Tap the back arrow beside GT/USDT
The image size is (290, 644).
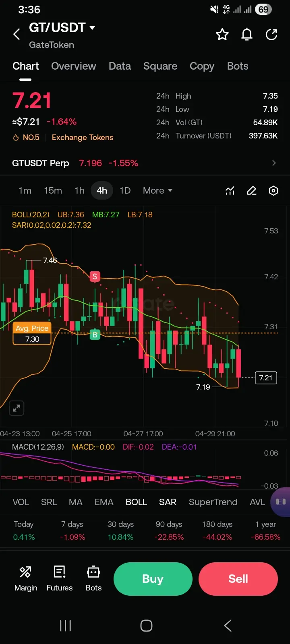[17, 34]
